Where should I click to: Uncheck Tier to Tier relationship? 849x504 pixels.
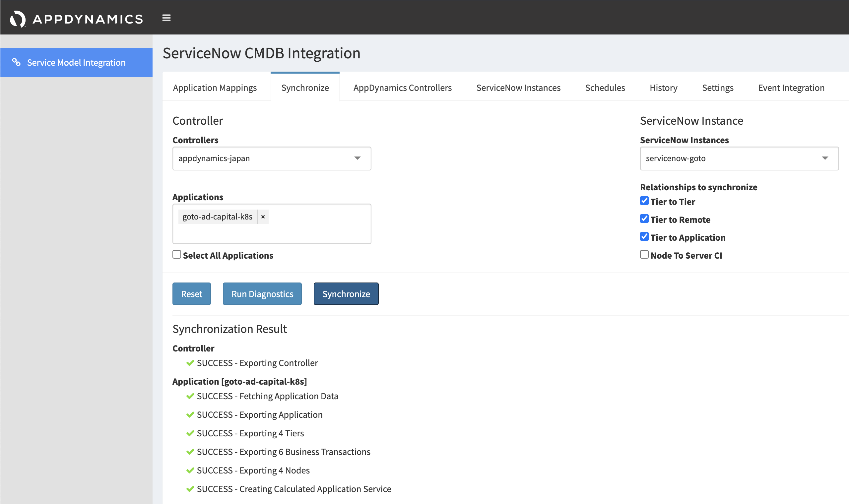click(x=644, y=201)
